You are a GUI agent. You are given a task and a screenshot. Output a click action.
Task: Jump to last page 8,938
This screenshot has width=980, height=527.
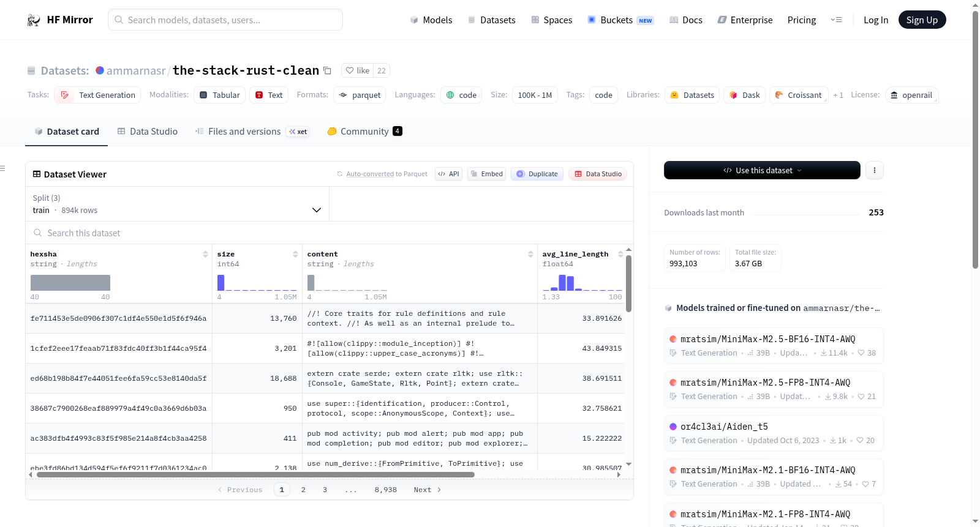tap(386, 490)
